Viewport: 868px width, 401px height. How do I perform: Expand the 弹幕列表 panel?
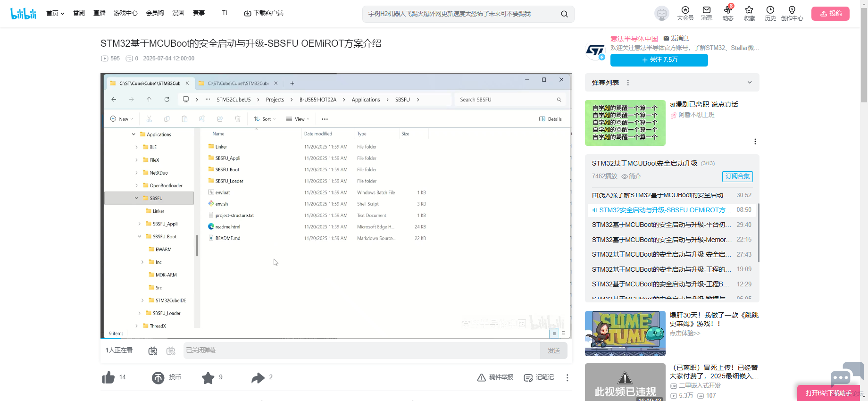point(750,83)
